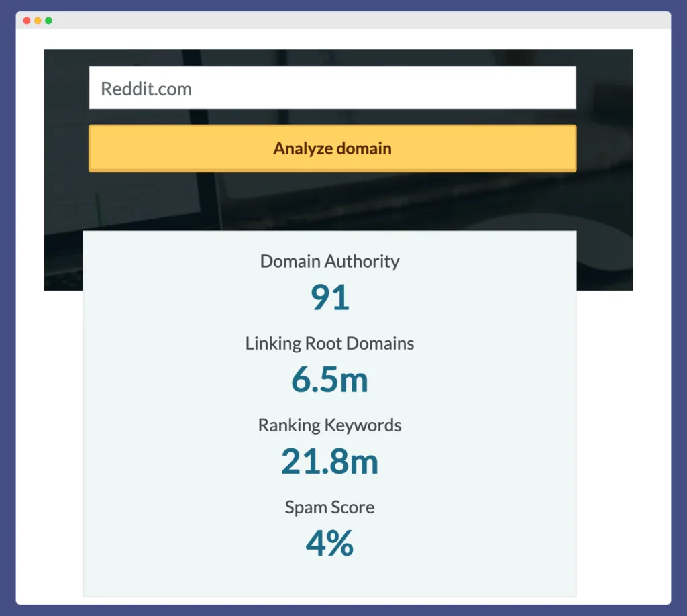
Task: Select the Spam Score value 4%
Action: click(x=329, y=544)
